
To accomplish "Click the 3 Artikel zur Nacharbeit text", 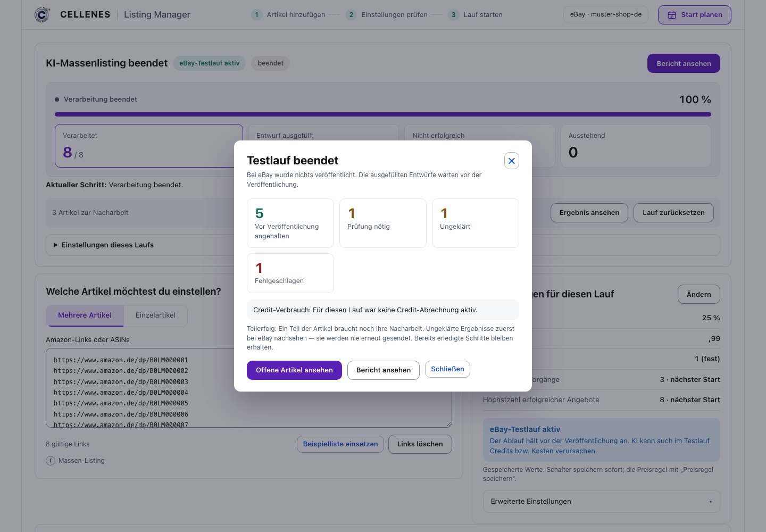I will [90, 213].
